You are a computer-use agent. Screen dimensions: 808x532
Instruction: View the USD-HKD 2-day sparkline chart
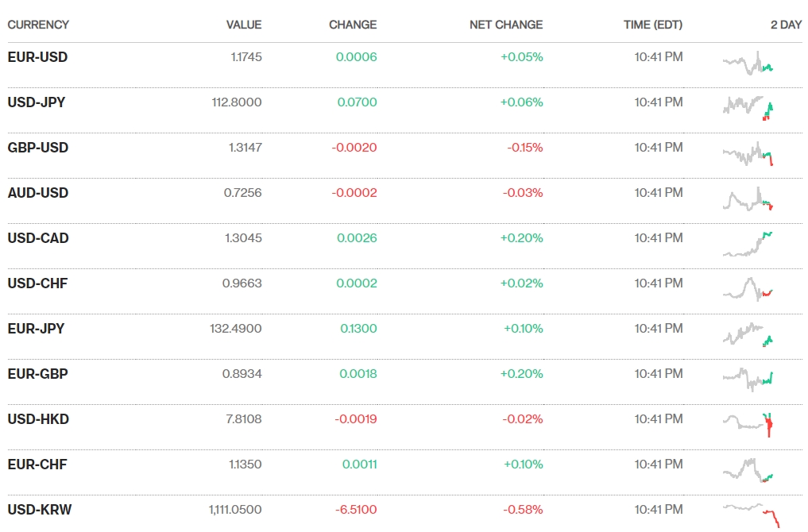748,423
